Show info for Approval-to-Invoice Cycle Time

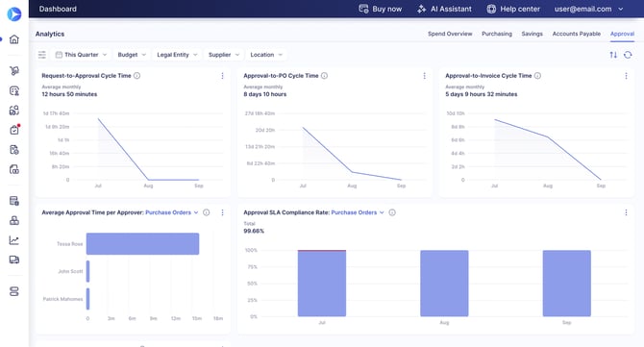point(537,76)
